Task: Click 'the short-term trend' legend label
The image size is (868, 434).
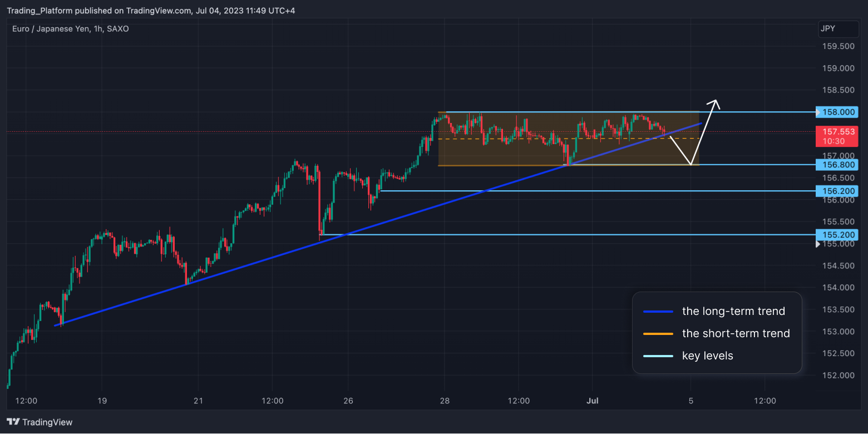Action: 736,334
